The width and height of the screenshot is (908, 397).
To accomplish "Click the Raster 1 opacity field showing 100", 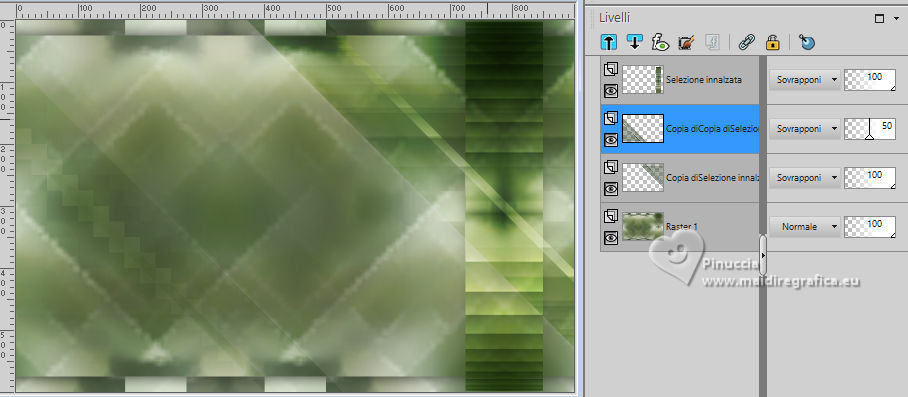I will 870,227.
